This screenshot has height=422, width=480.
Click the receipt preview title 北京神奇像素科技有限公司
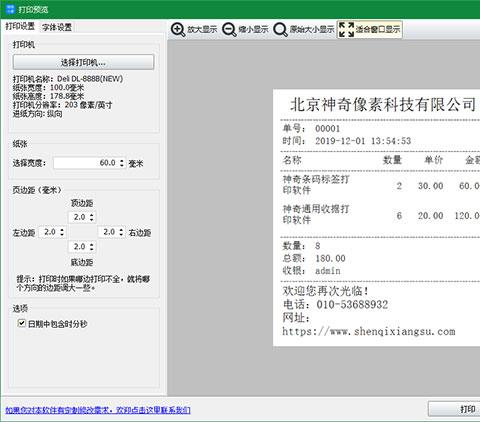pyautogui.click(x=383, y=105)
